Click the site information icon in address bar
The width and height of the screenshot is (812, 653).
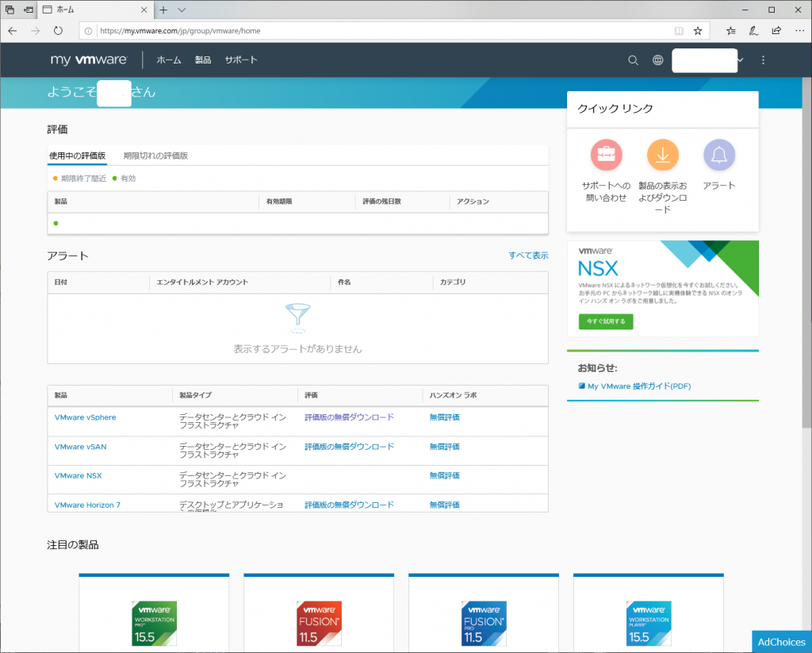(89, 31)
